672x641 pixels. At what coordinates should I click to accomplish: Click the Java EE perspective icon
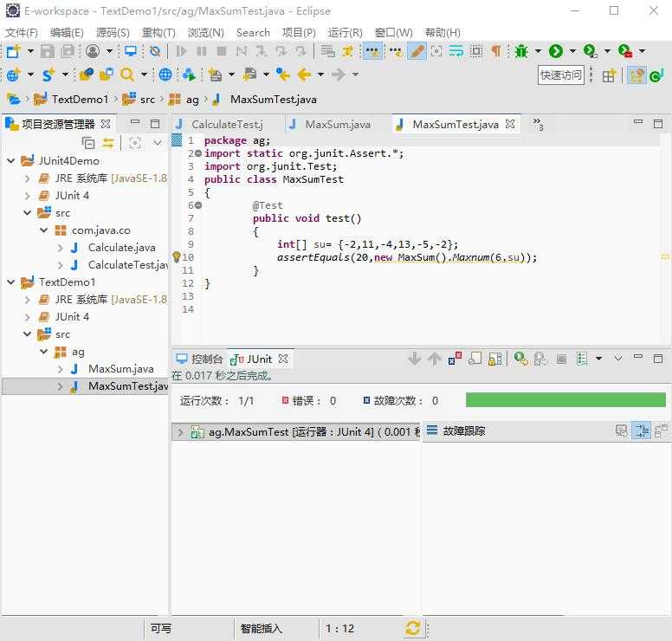(636, 76)
